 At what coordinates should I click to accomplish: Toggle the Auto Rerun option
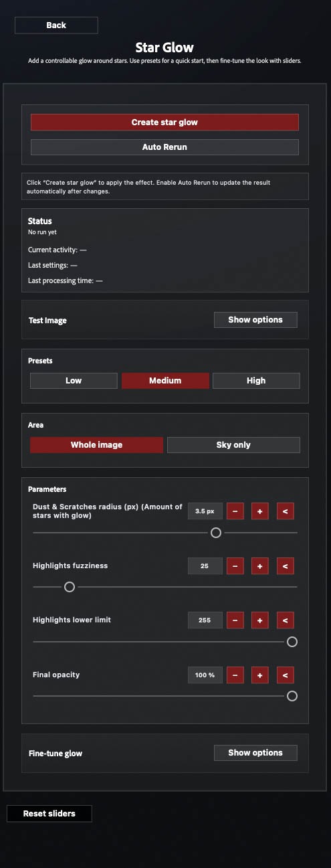coord(164,147)
